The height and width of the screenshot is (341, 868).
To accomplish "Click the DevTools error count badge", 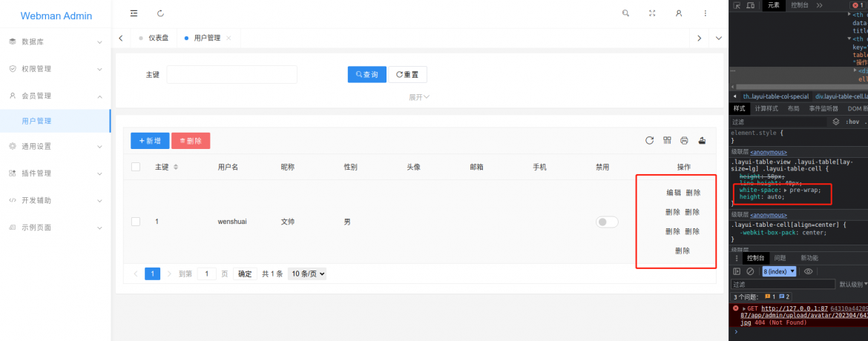I will click(858, 5).
